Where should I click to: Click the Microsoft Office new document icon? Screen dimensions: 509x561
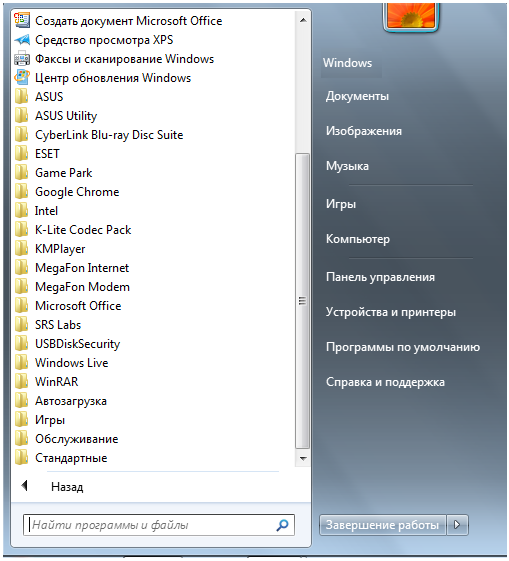pyautogui.click(x=22, y=20)
